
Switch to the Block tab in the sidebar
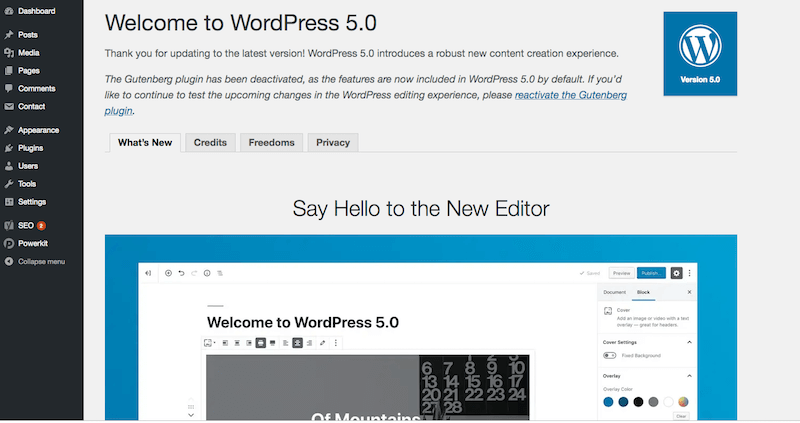(643, 292)
